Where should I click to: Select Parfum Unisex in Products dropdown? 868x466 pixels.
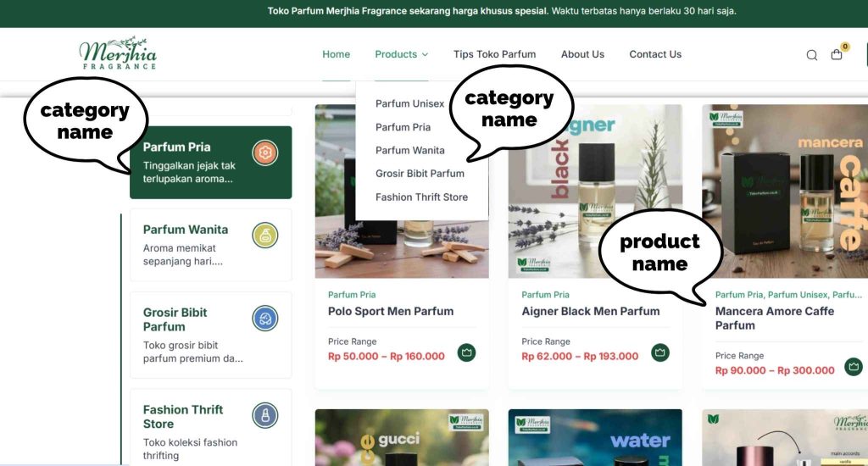click(x=409, y=103)
